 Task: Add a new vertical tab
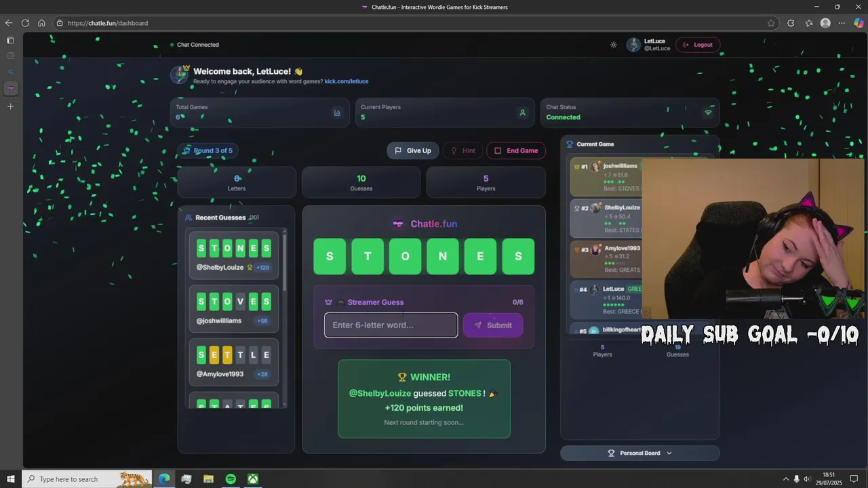pyautogui.click(x=10, y=106)
